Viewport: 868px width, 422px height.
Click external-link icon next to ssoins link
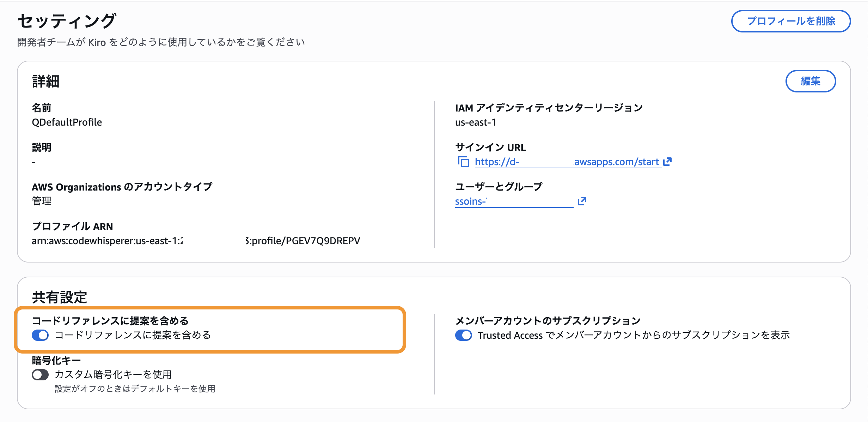[x=582, y=201]
